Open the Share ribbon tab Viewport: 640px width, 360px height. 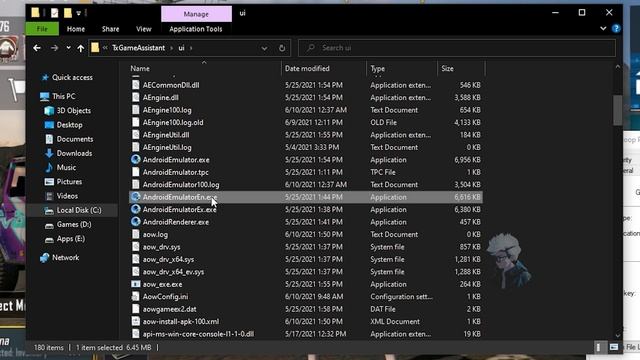[x=111, y=29]
